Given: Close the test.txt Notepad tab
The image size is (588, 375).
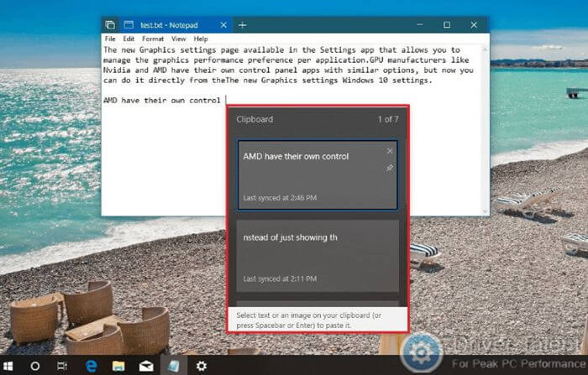Looking at the screenshot, I should 223,25.
